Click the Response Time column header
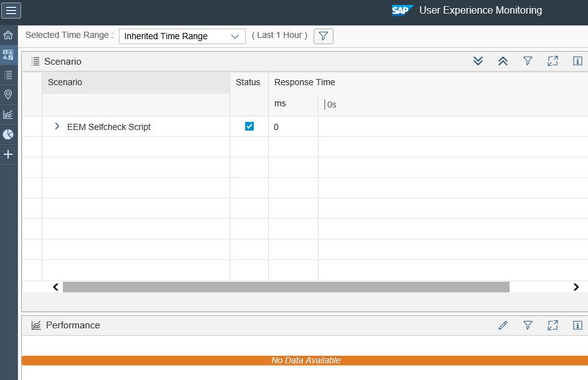 pyautogui.click(x=304, y=83)
